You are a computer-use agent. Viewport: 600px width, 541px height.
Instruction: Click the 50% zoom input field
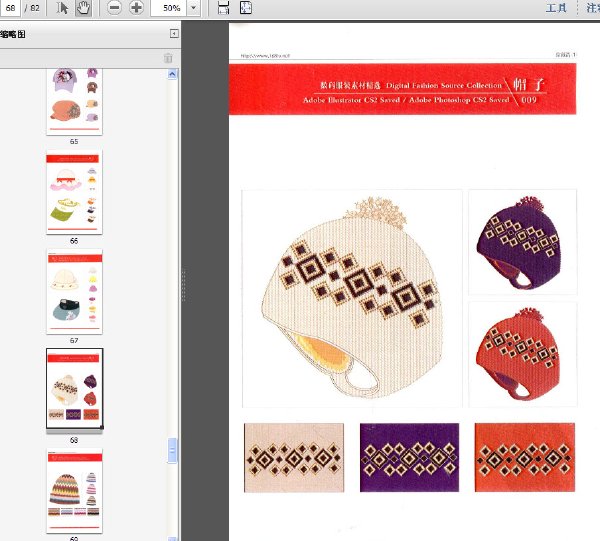[170, 8]
